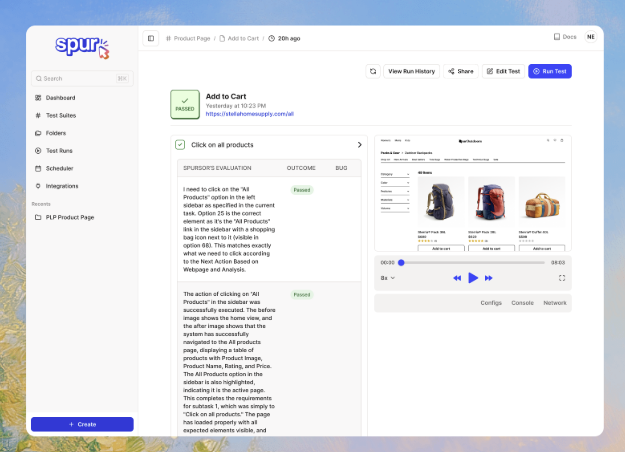Click the refresh icon beside View Run History

pos(372,71)
